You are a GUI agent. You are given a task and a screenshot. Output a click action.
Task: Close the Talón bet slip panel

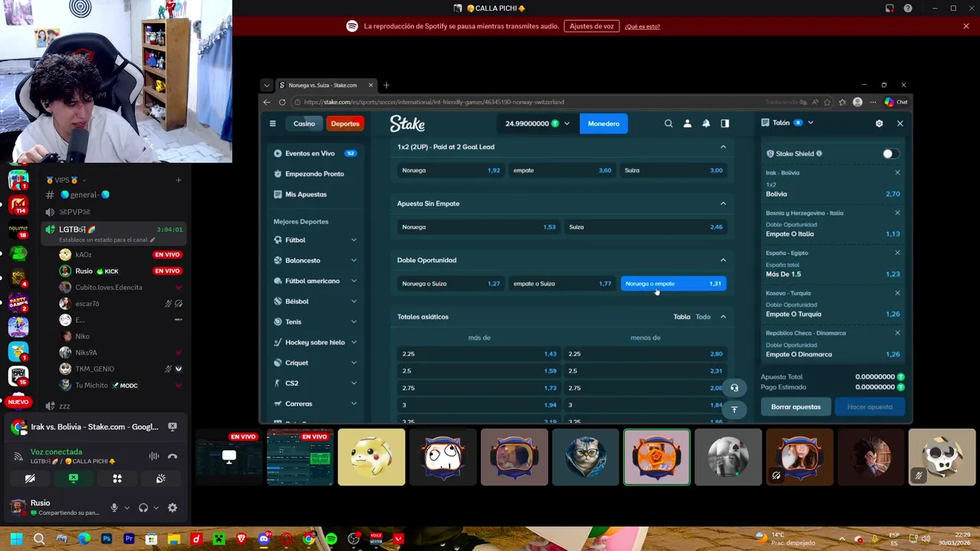900,123
